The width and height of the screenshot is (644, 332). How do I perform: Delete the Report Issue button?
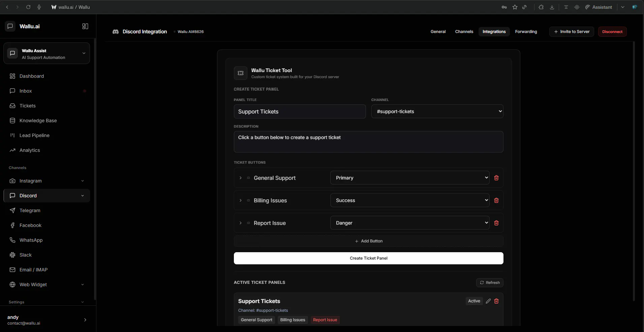496,223
